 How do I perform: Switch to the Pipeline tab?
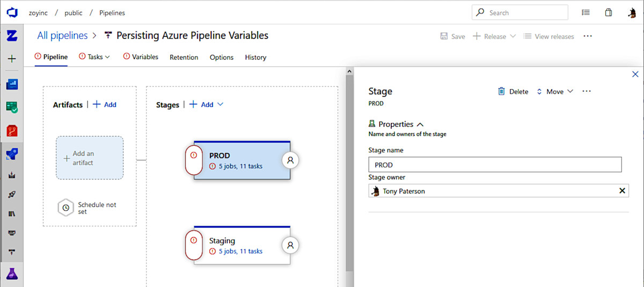click(x=51, y=56)
